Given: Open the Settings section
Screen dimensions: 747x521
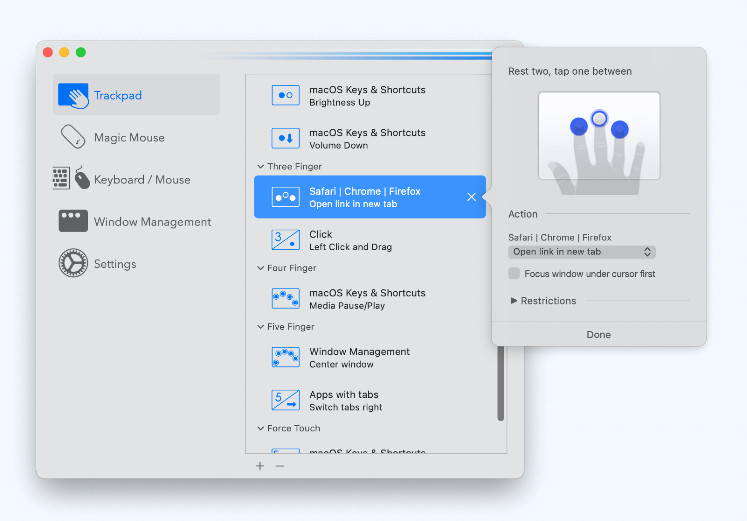Looking at the screenshot, I should (136, 263).
